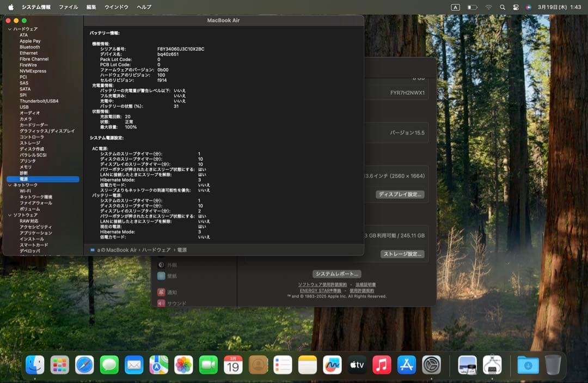This screenshot has height=383, width=588.
Task: Open Messages app in Dock
Action: point(109,364)
